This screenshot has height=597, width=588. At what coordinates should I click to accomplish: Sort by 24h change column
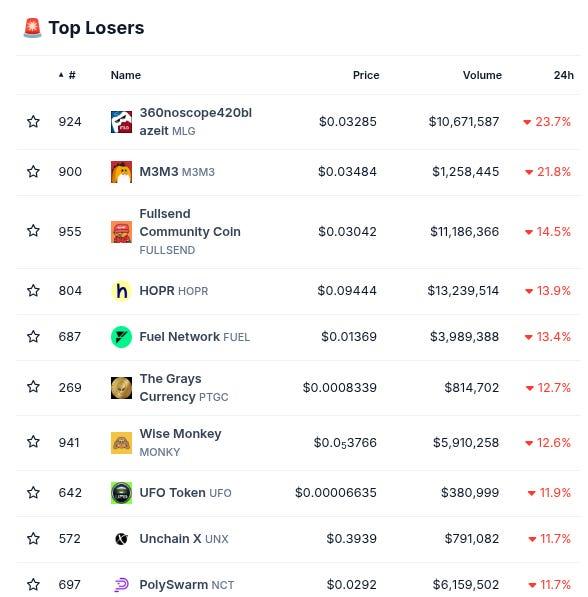click(564, 75)
